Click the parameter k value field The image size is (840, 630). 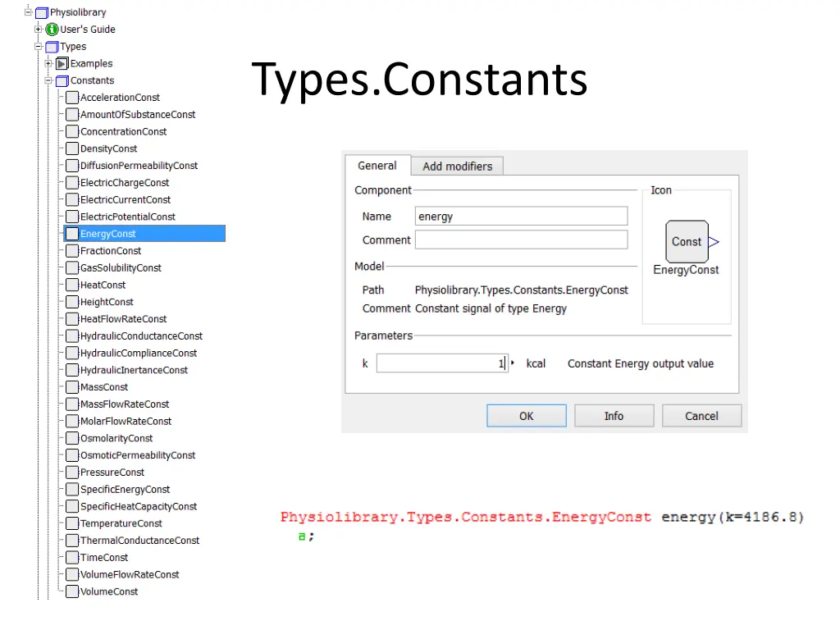[x=442, y=363]
